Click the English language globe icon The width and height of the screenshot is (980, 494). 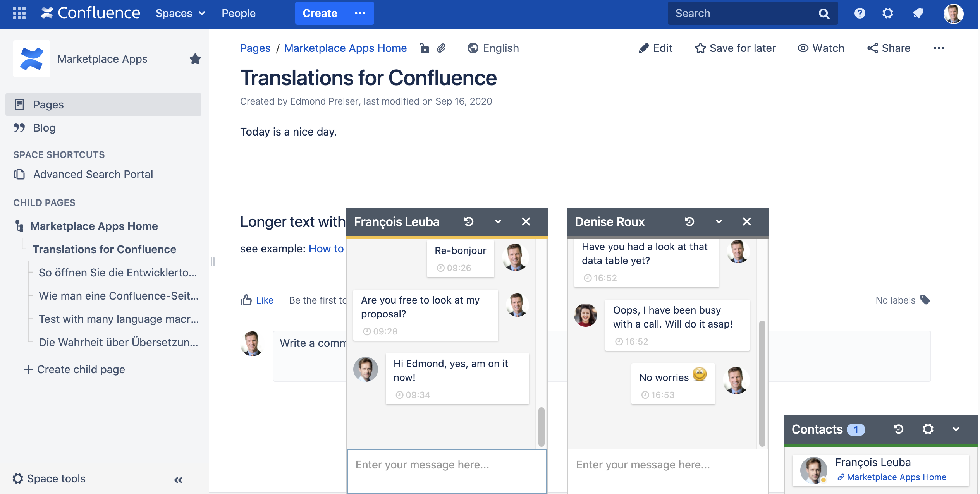473,48
